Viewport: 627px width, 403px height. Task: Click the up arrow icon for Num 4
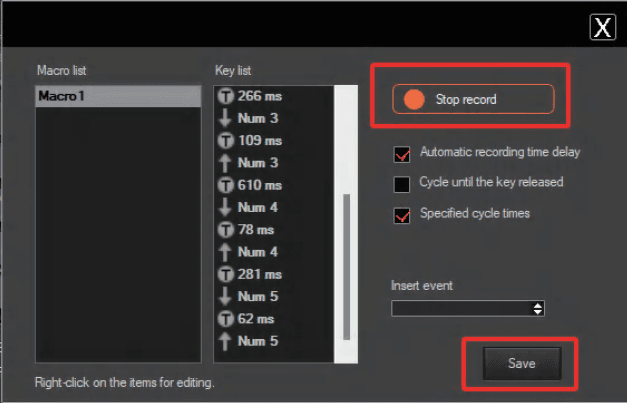click(225, 252)
